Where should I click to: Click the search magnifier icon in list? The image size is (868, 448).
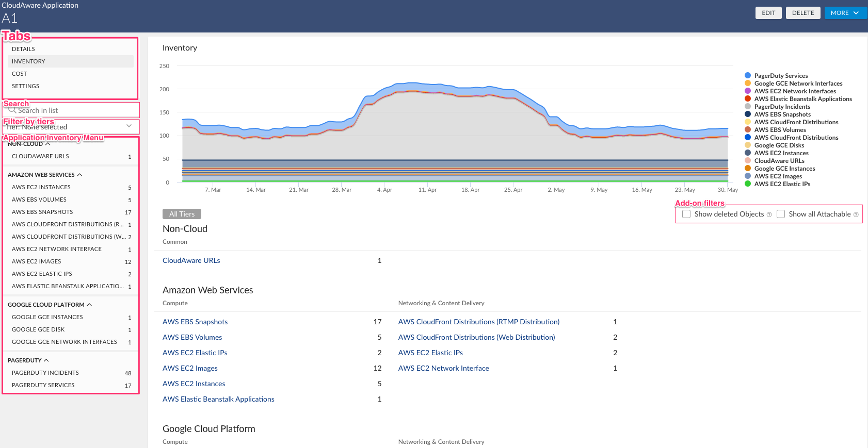tap(12, 110)
